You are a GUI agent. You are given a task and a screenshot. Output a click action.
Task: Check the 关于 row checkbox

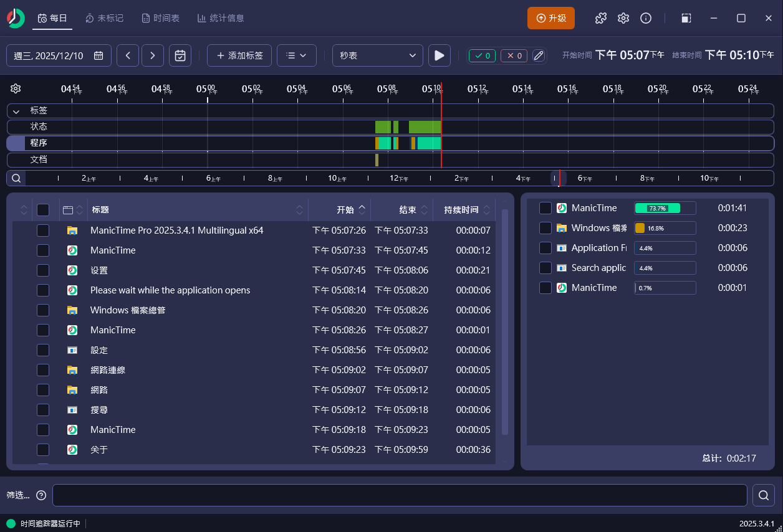[43, 450]
